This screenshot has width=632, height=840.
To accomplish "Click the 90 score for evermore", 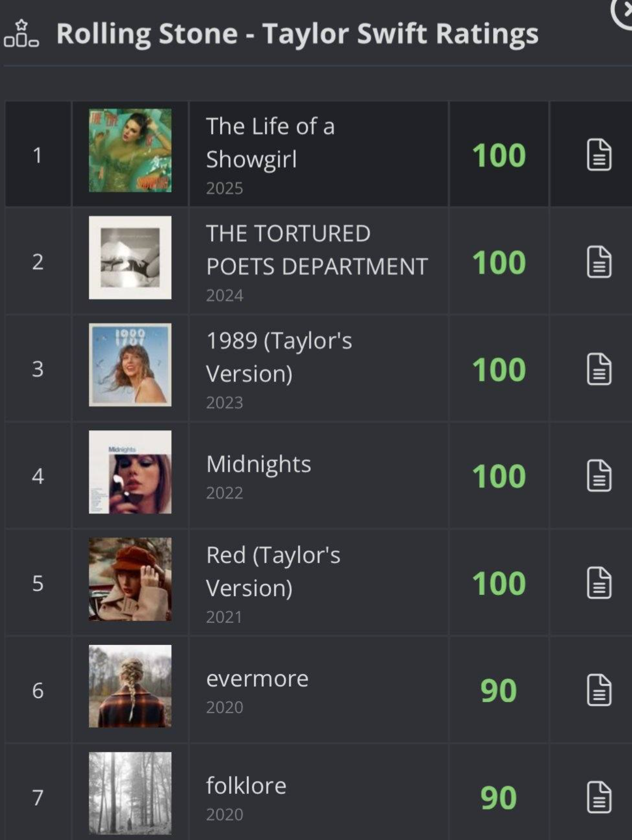I will [x=499, y=691].
